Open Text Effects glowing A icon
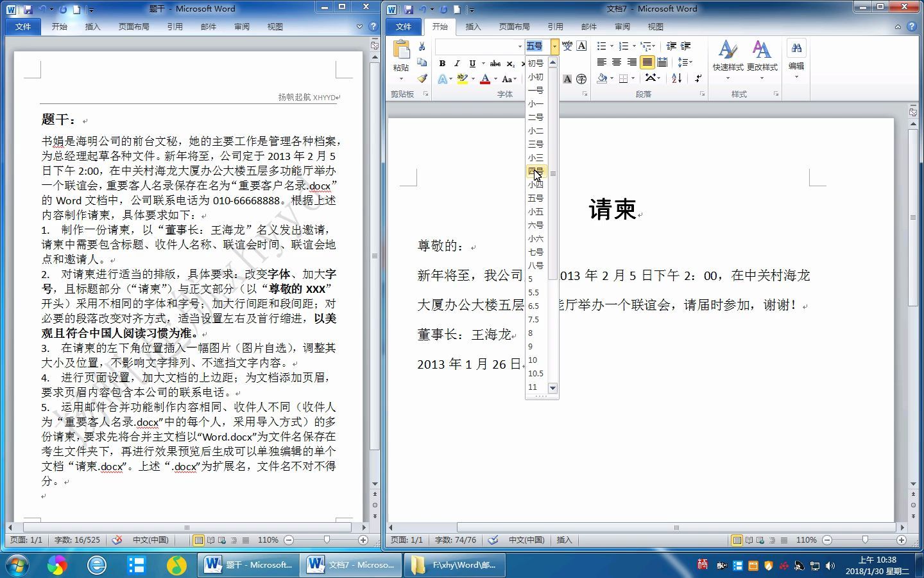This screenshot has width=924, height=578. coord(443,79)
